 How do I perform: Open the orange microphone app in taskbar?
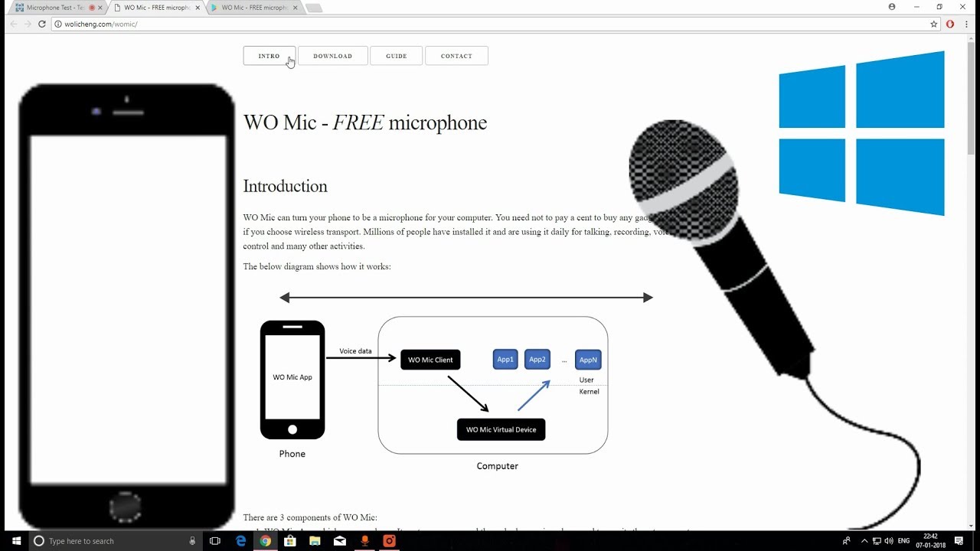coord(364,541)
